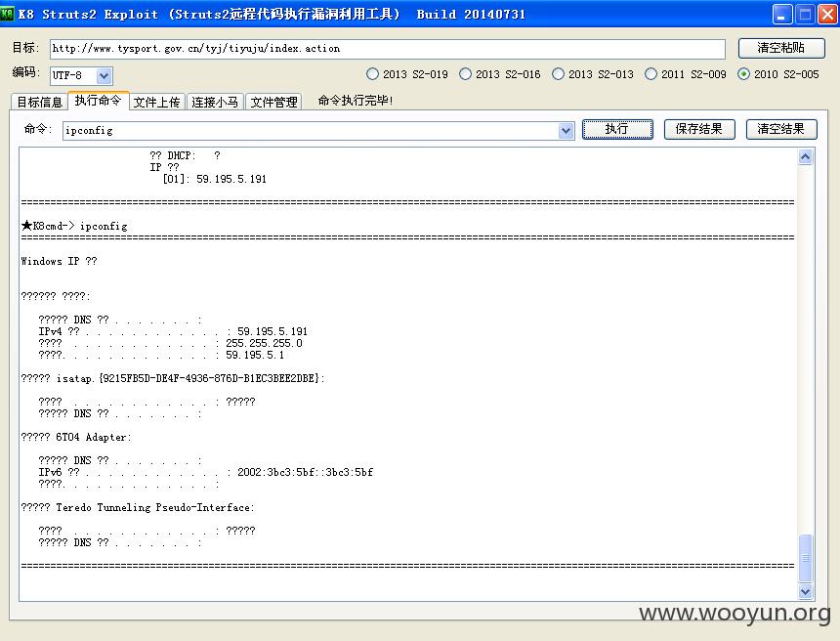Click the 清空粘贴 button
Viewport: 840px width, 641px height.
point(781,48)
